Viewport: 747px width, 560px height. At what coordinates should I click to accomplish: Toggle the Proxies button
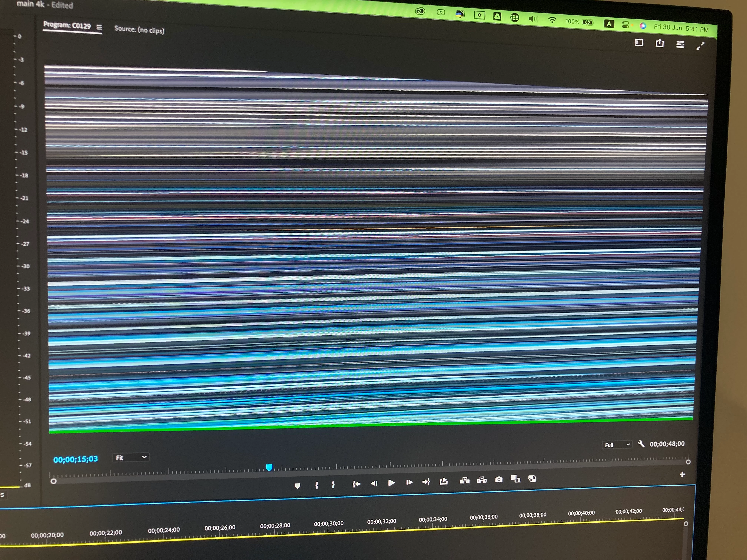[532, 478]
